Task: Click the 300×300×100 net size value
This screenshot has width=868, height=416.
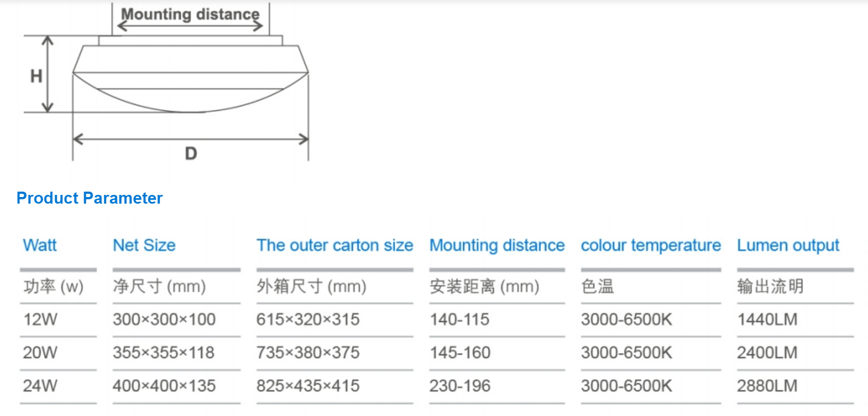Action: (164, 319)
